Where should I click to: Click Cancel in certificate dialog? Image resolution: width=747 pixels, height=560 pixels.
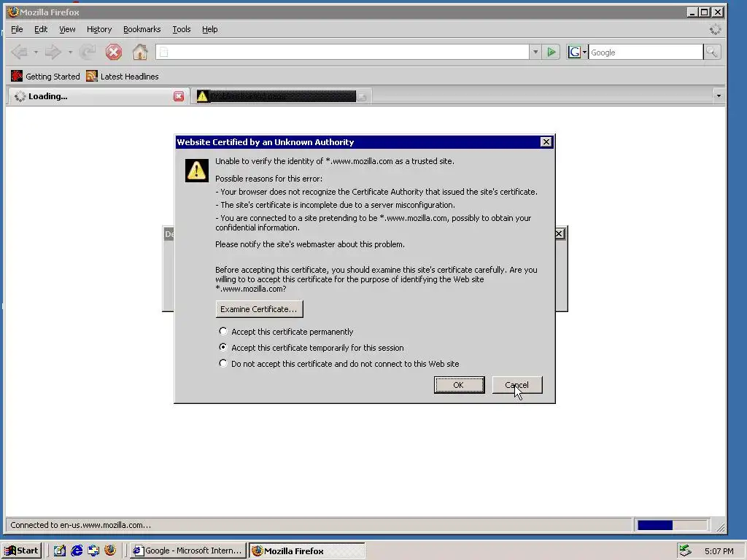(517, 385)
